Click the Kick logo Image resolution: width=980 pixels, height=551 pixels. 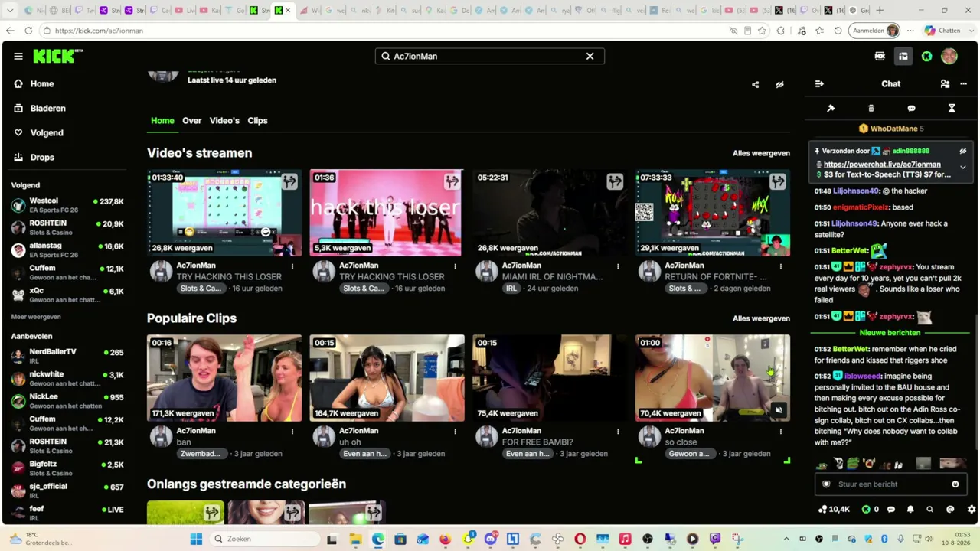[x=58, y=56]
